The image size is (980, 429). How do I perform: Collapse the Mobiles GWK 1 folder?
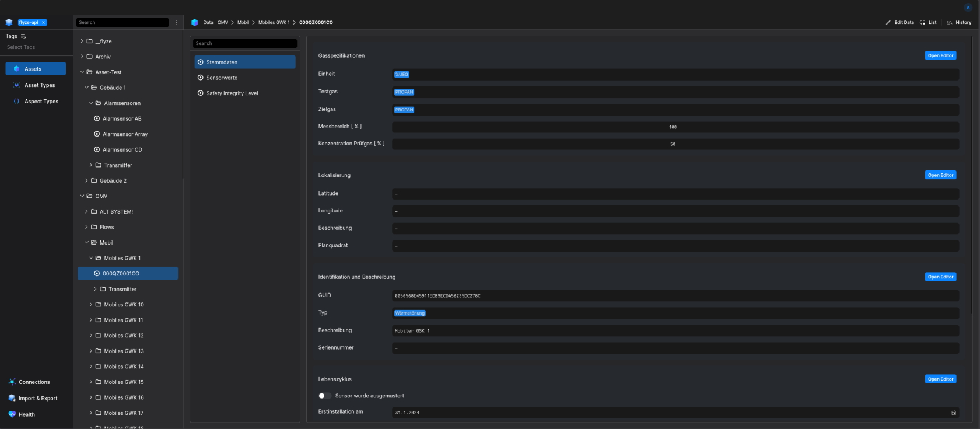pyautogui.click(x=91, y=258)
